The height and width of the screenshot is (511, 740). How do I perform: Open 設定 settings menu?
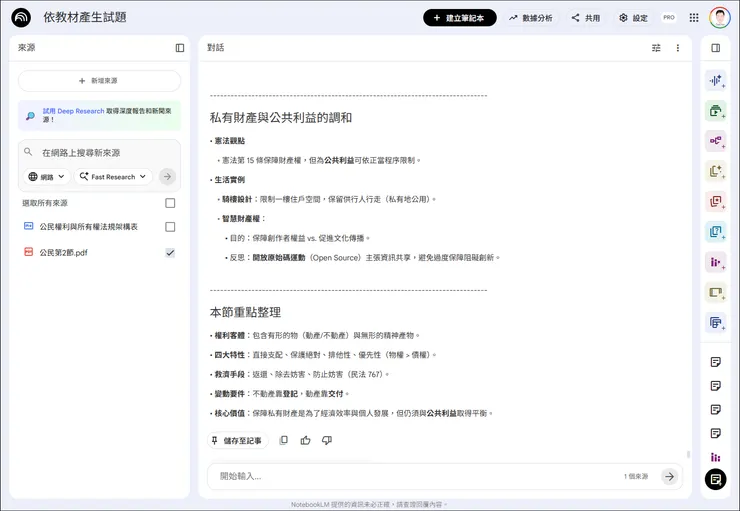pos(634,18)
